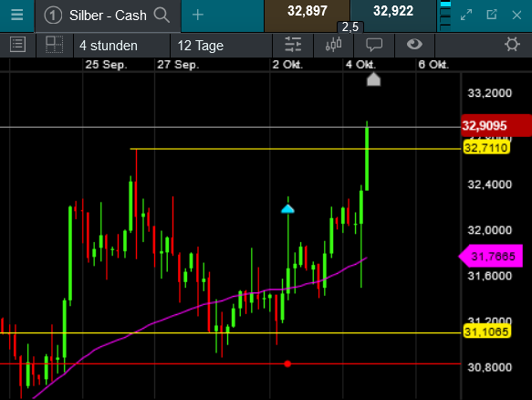Open the list view icon
Screen dimensions: 532x400
[17, 45]
